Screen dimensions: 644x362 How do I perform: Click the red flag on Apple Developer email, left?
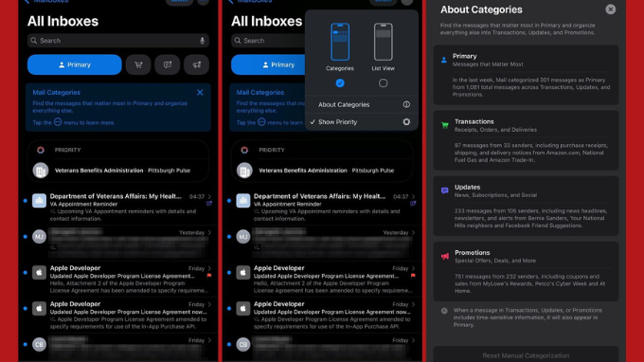click(209, 276)
